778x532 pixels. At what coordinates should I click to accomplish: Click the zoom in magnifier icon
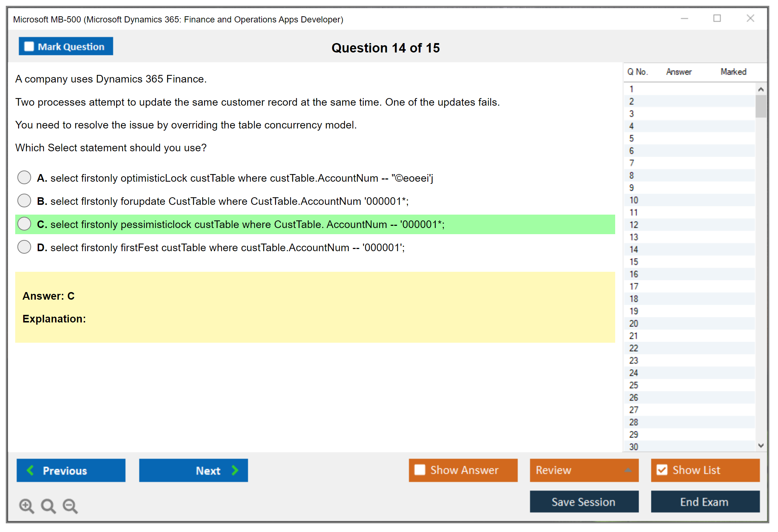26,506
